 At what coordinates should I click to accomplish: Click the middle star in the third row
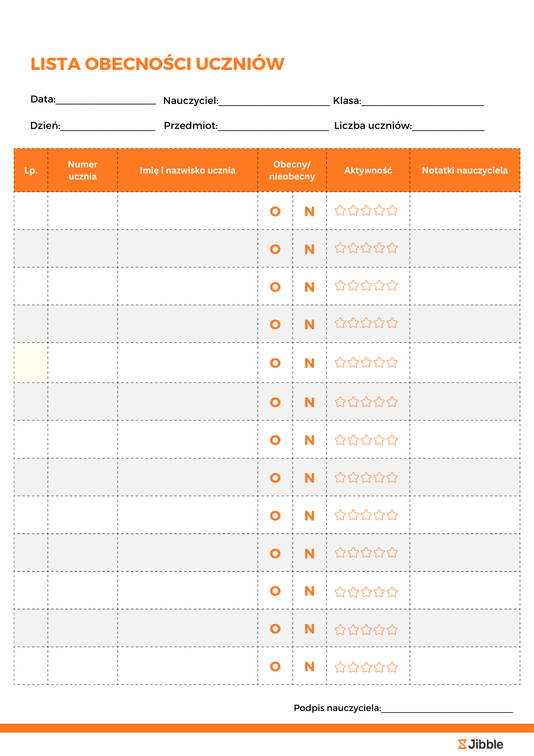366,286
